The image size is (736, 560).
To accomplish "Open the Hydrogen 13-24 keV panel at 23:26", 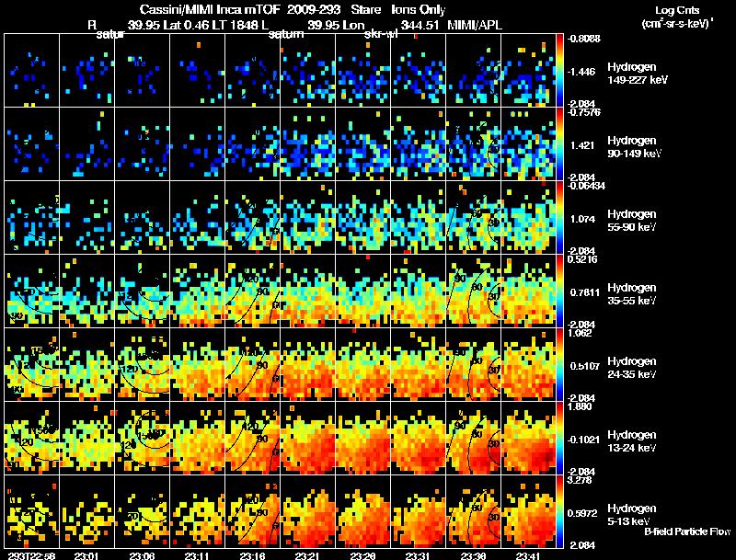I will 362,439.
